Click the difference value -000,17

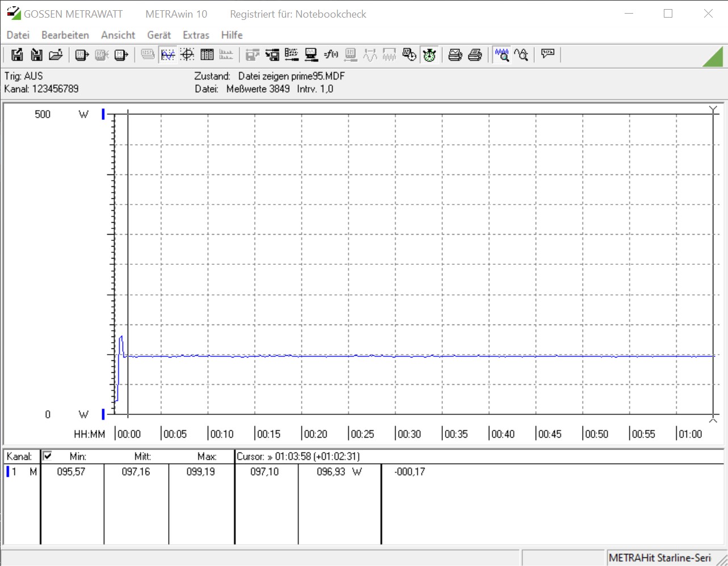410,472
